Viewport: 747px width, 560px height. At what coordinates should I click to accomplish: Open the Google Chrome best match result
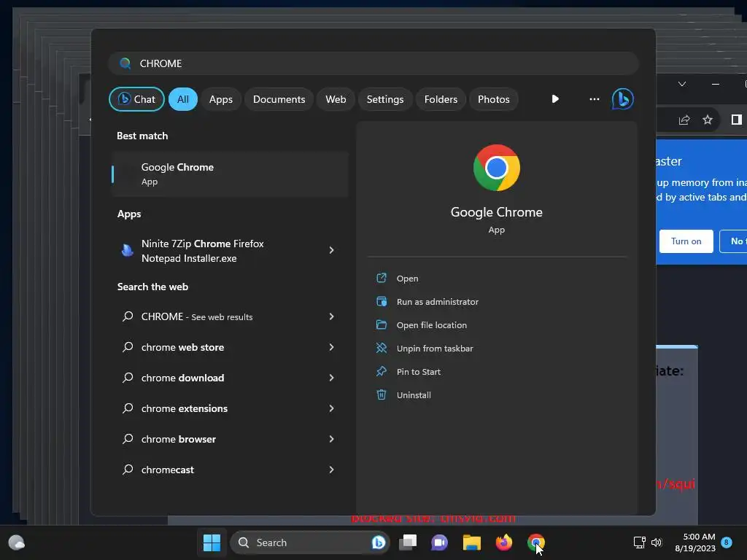230,174
